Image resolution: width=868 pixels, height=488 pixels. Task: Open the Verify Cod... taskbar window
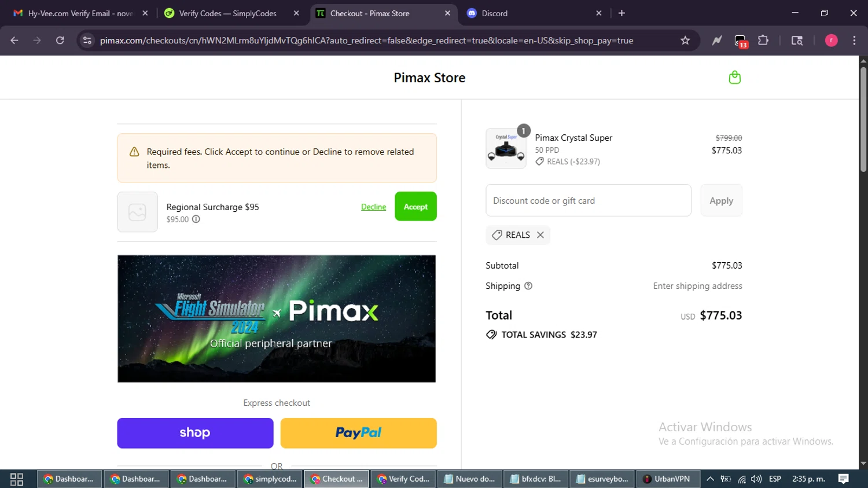[403, 479]
